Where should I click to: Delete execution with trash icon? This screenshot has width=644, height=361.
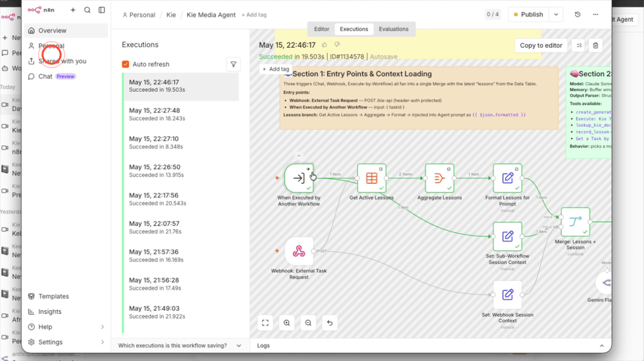(x=596, y=46)
